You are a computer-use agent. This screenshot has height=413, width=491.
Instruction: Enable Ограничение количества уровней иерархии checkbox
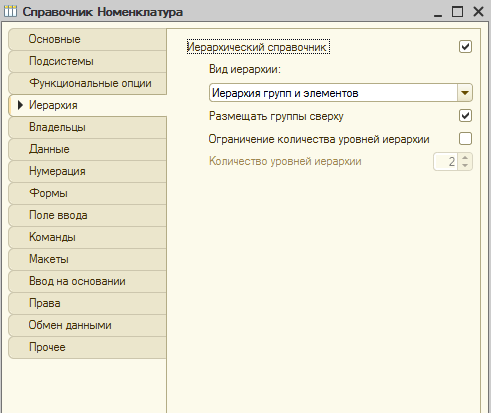click(465, 138)
